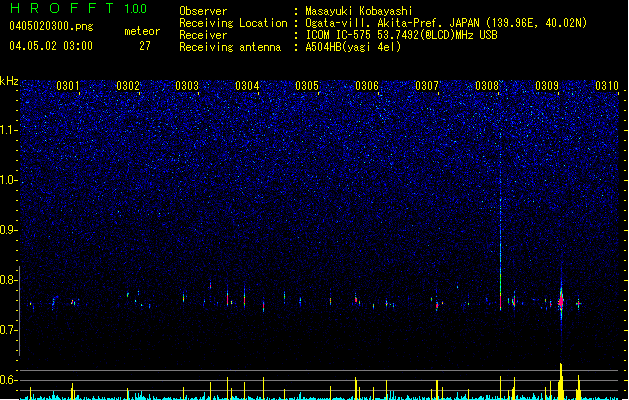This screenshot has height=400, width=629.
Task: Click the 0309 time marker
Action: pos(547,86)
